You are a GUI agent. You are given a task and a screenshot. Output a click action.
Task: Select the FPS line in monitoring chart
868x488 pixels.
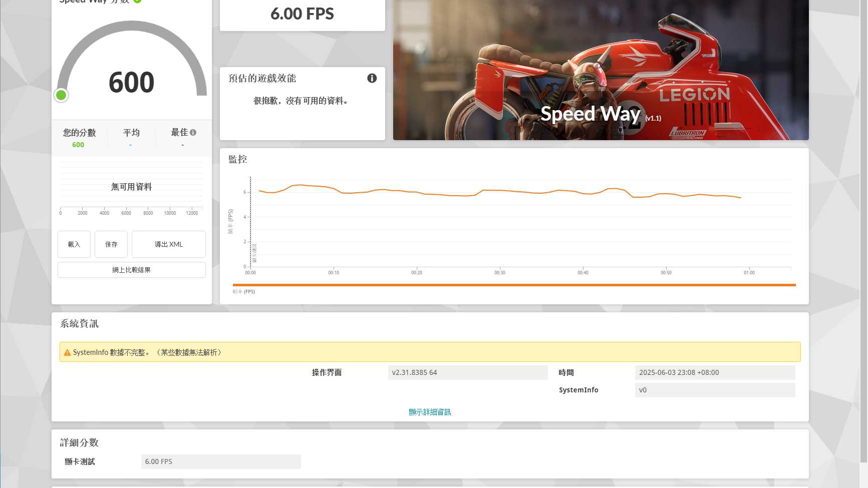pyautogui.click(x=500, y=191)
